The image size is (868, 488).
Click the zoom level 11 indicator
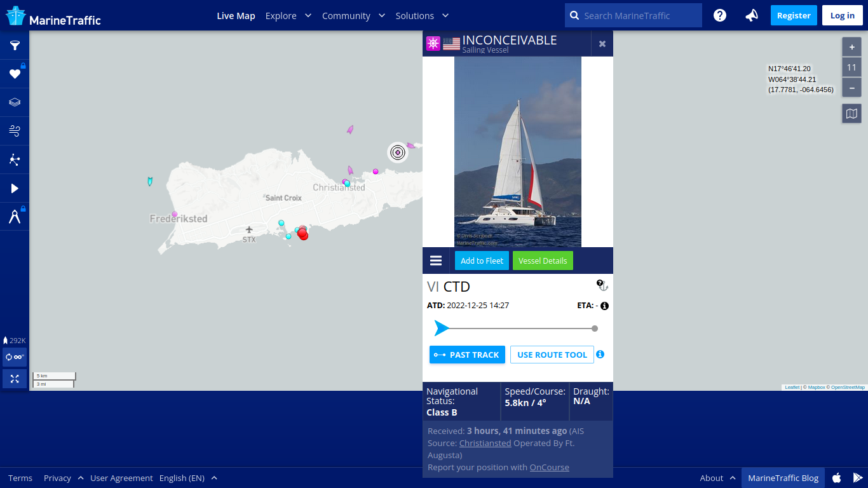click(x=851, y=67)
